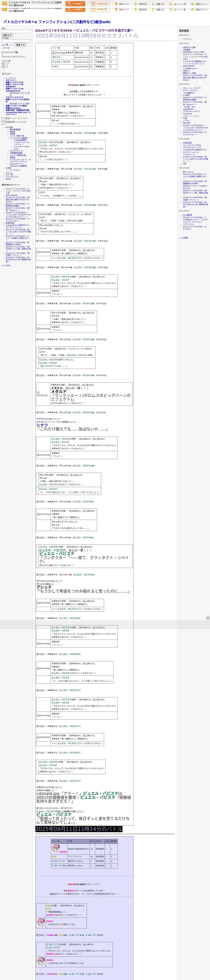Focus the タグ検索 input field

click(16, 41)
